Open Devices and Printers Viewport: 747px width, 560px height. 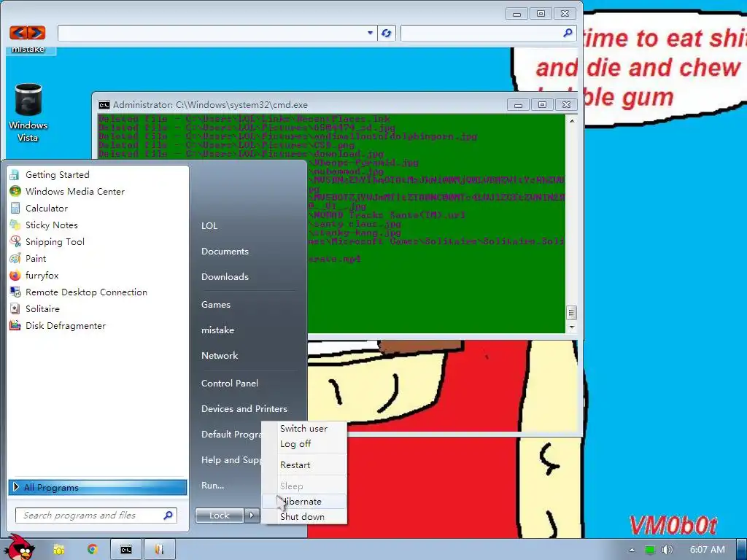[244, 409]
